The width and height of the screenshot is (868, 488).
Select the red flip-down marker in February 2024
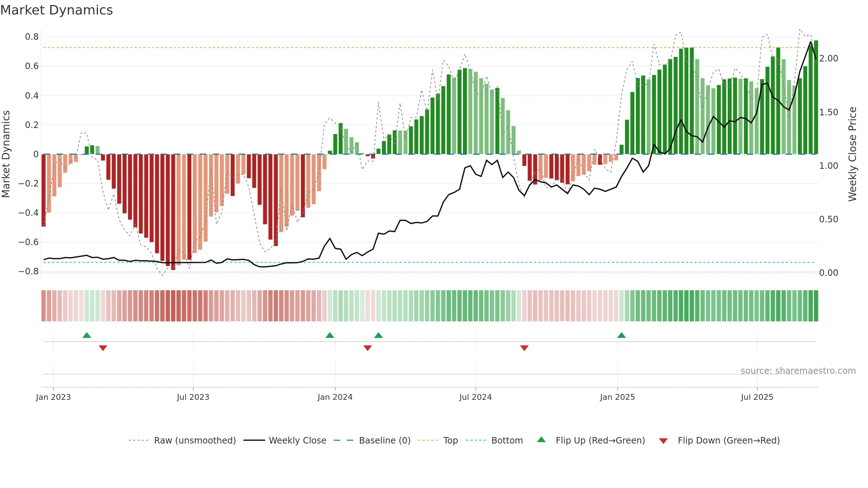tap(368, 348)
